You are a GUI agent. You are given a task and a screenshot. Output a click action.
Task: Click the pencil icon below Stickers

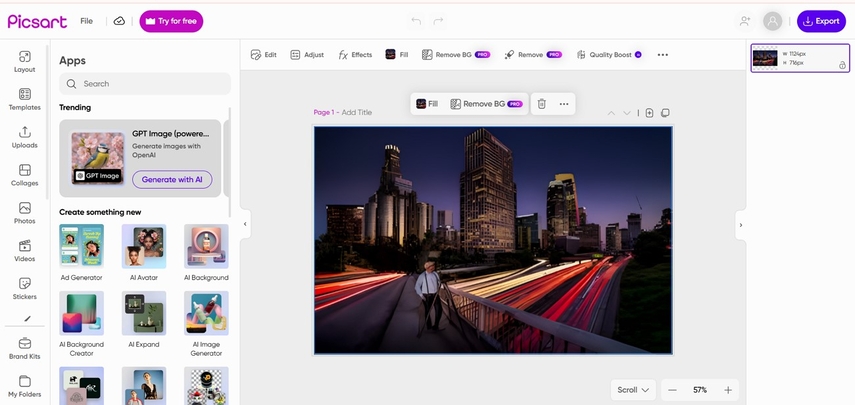(x=27, y=318)
